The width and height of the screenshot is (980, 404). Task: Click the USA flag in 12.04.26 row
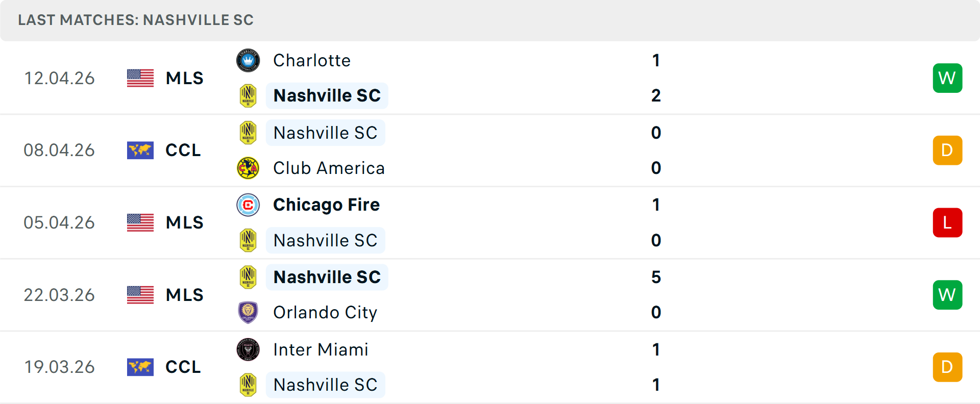click(x=140, y=78)
